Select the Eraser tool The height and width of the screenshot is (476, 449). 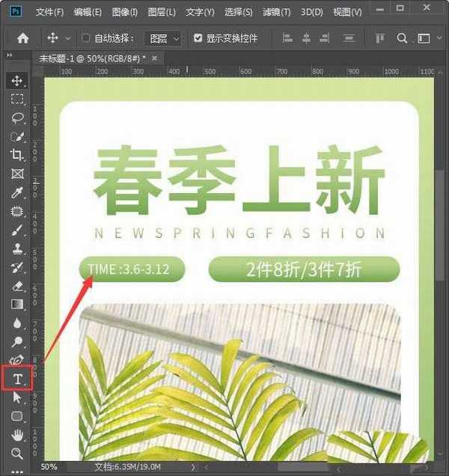[x=17, y=286]
